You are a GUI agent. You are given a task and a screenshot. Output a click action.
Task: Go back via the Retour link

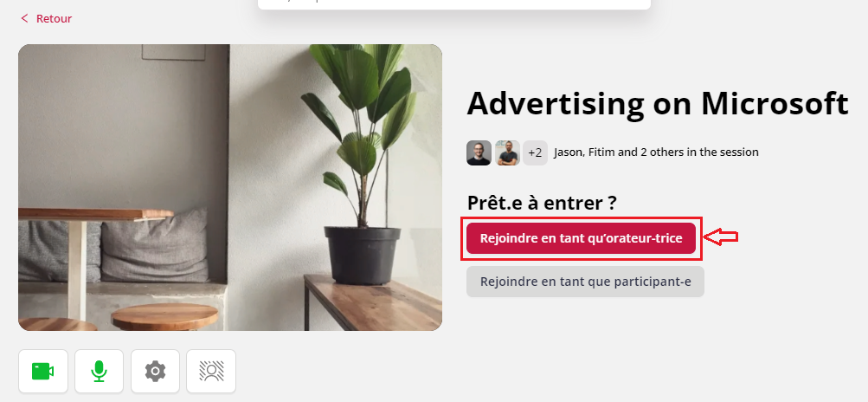point(54,18)
